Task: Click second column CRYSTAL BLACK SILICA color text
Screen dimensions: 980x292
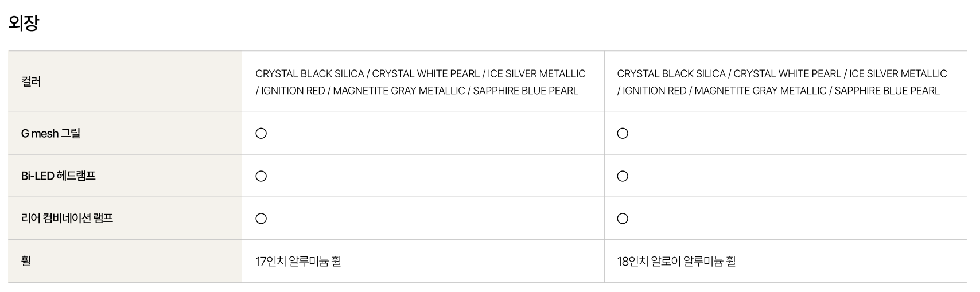Action: coord(671,73)
